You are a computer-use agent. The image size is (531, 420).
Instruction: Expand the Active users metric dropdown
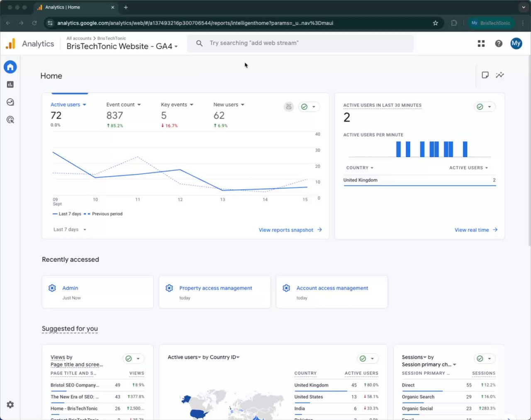[x=68, y=104]
